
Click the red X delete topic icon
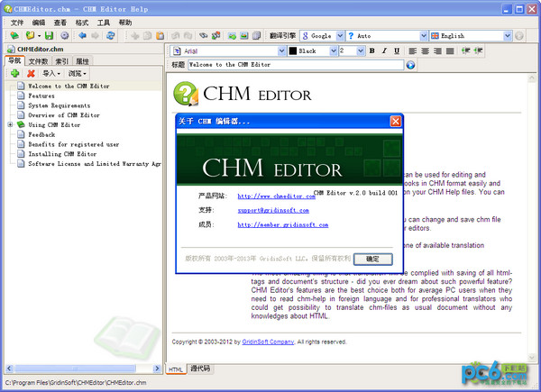31,73
